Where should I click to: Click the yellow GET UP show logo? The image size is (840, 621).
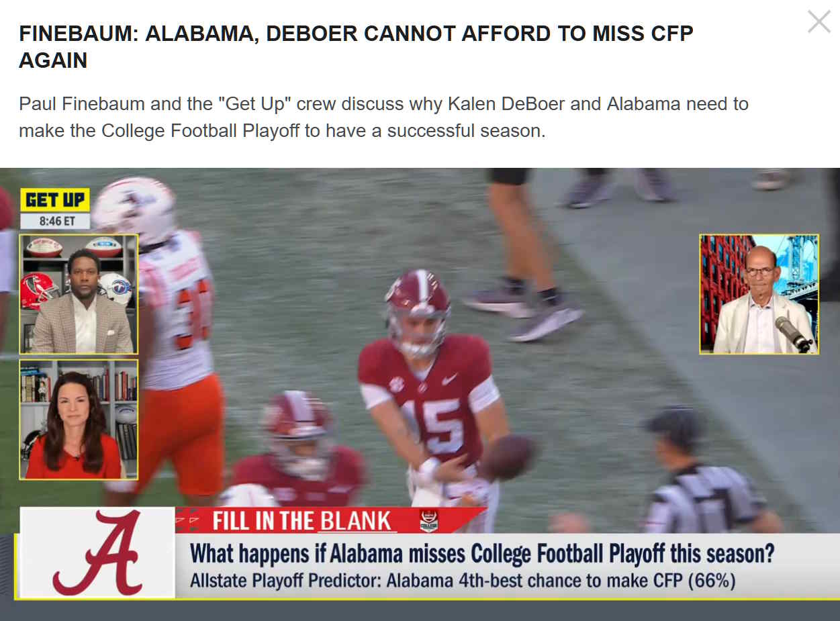point(55,200)
